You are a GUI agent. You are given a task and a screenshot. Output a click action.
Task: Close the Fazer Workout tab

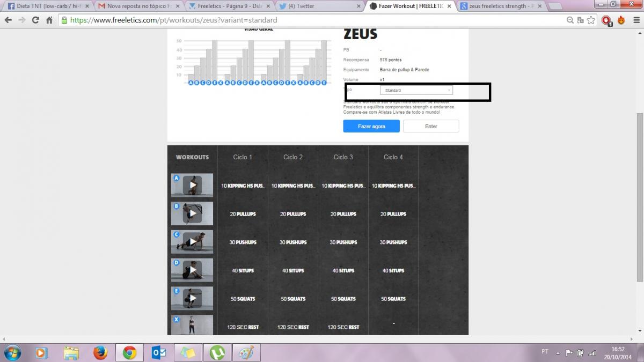click(449, 6)
